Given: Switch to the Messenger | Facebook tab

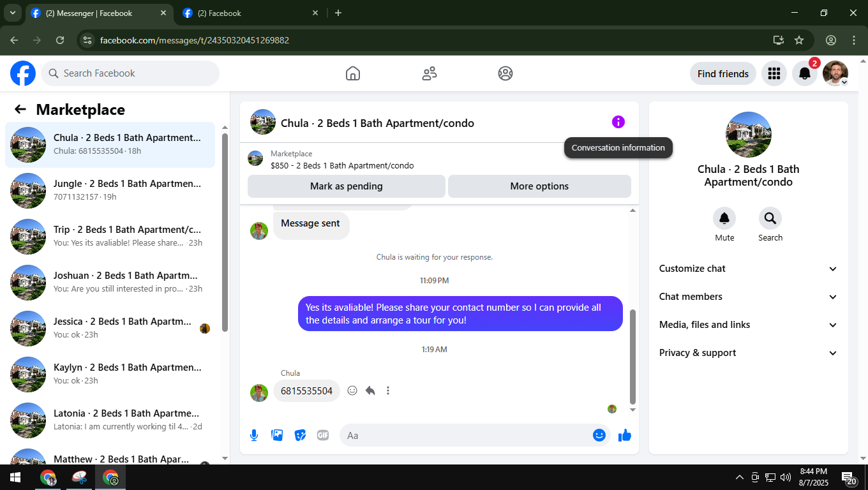Looking at the screenshot, I should (99, 13).
